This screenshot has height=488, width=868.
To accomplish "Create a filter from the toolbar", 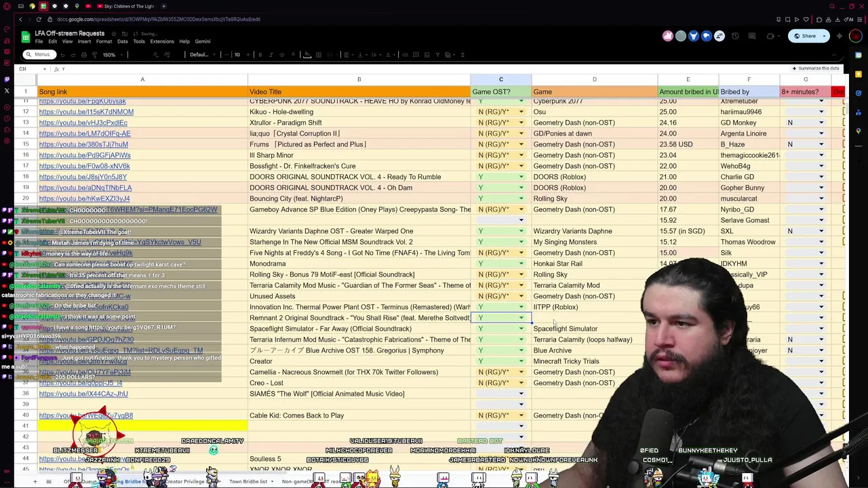I will [437, 55].
